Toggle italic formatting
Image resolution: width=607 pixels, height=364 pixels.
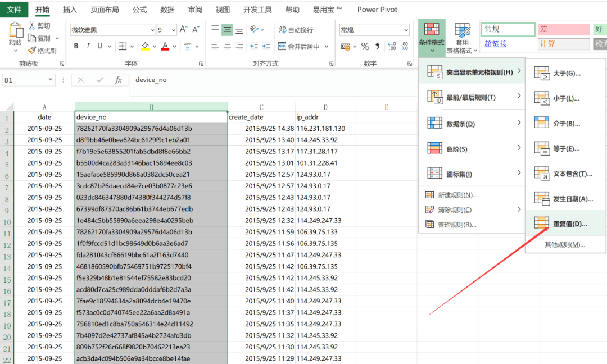tap(87, 46)
